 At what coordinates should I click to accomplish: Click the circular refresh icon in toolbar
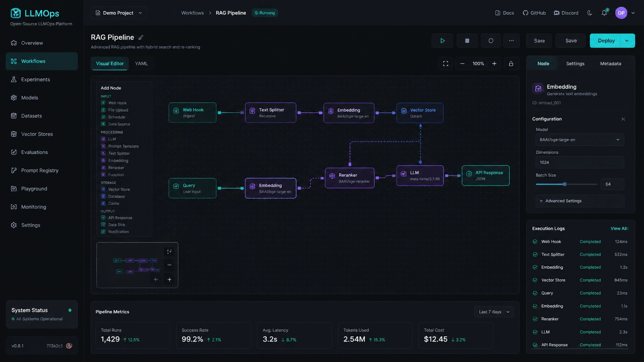[491, 41]
